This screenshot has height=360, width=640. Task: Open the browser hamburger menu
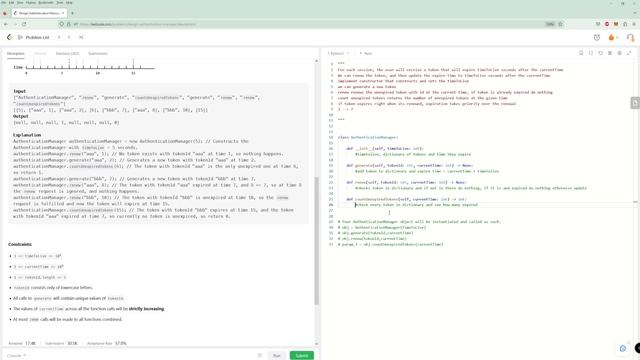click(x=634, y=24)
